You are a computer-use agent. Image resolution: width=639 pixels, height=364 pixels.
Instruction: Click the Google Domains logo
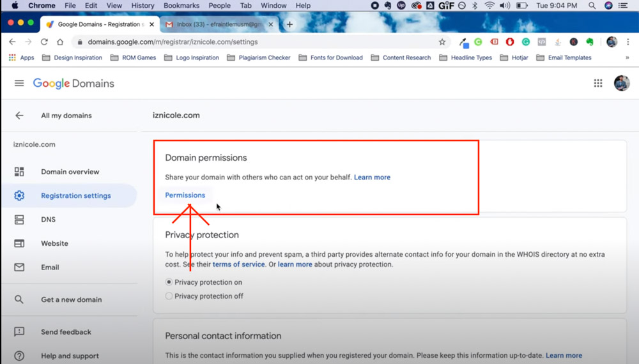click(x=73, y=84)
